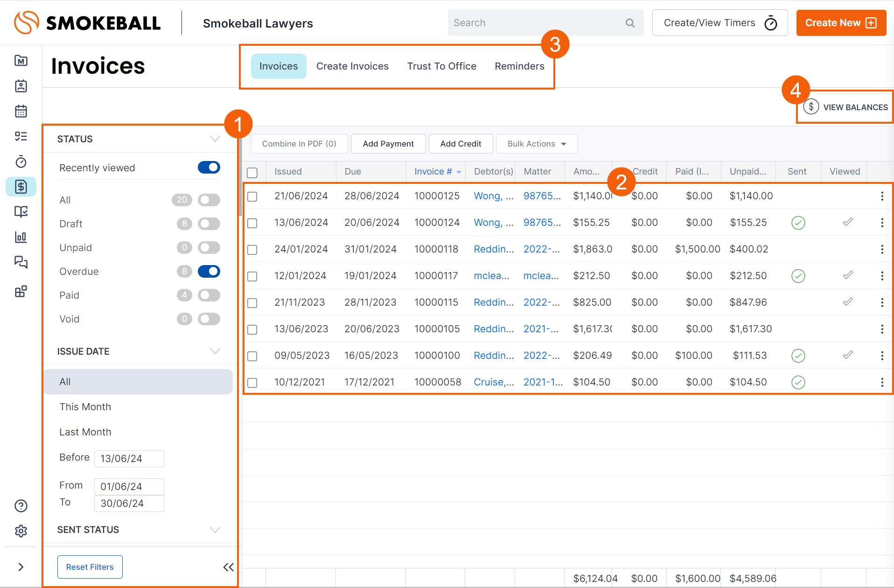
Task: Sort by the Matter column header
Action: point(537,171)
